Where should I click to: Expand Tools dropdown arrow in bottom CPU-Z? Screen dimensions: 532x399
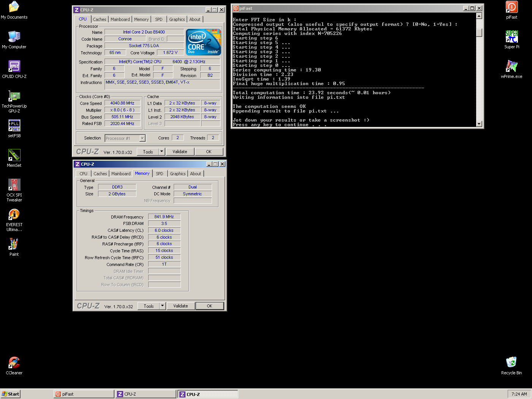[x=162, y=306]
